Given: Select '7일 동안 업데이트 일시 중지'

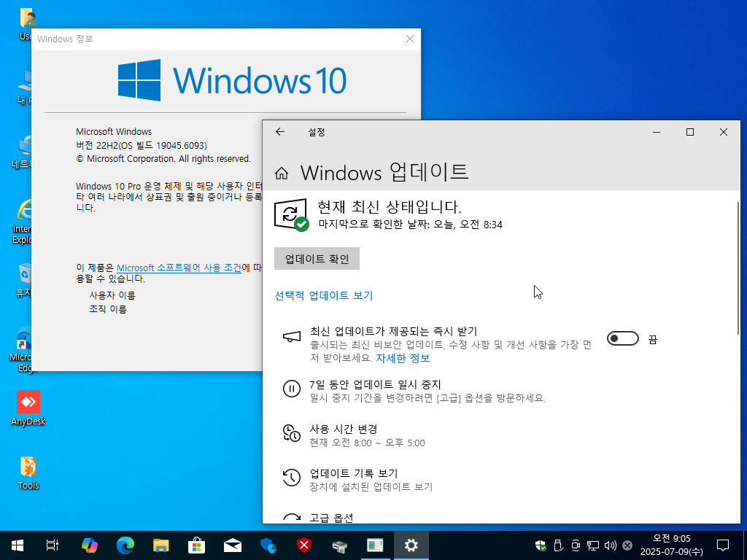Looking at the screenshot, I should [375, 384].
